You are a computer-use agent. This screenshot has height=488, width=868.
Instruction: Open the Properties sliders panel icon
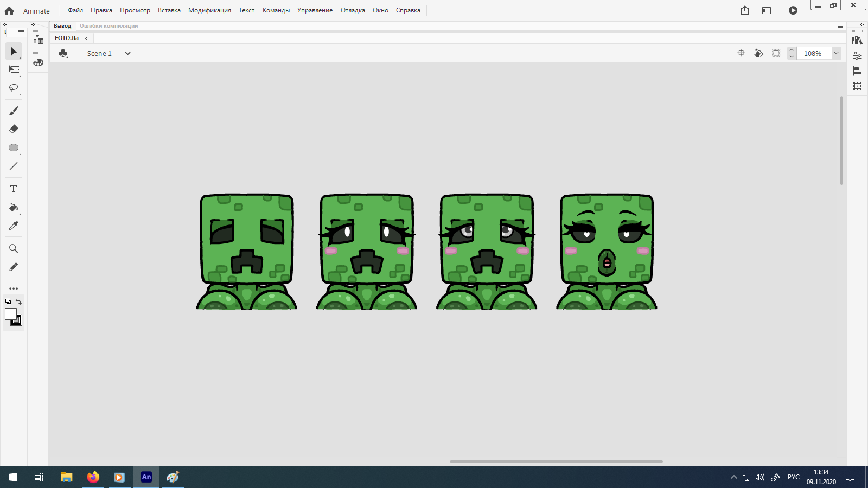tap(857, 56)
